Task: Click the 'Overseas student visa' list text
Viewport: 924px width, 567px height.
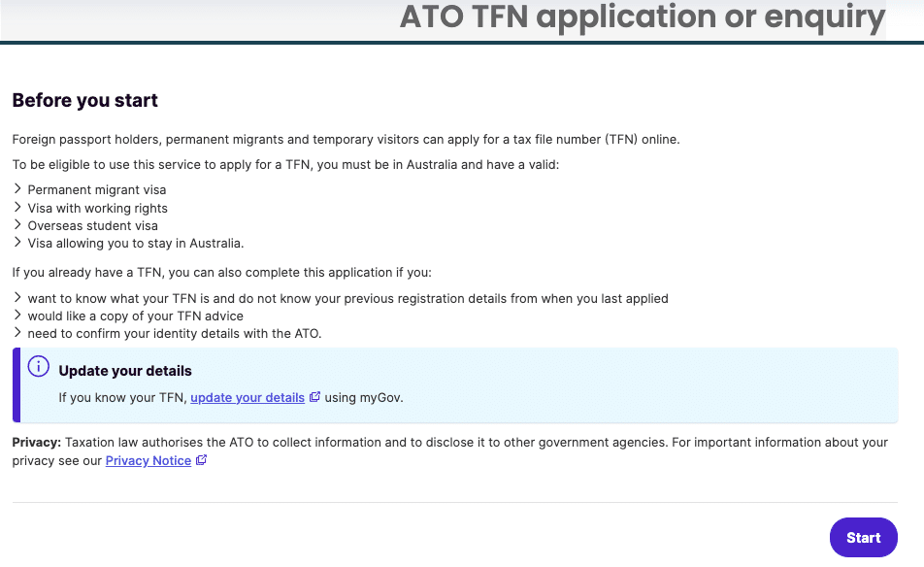Action: [x=92, y=225]
